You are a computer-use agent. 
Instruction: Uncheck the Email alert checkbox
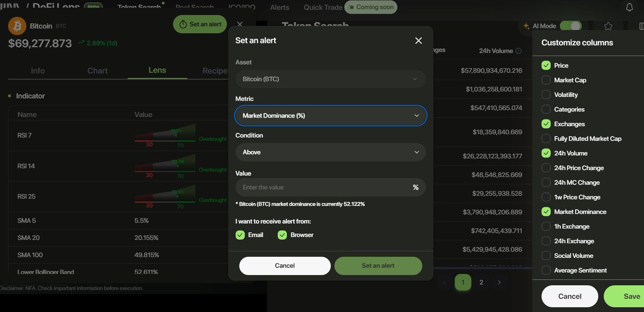[240, 235]
